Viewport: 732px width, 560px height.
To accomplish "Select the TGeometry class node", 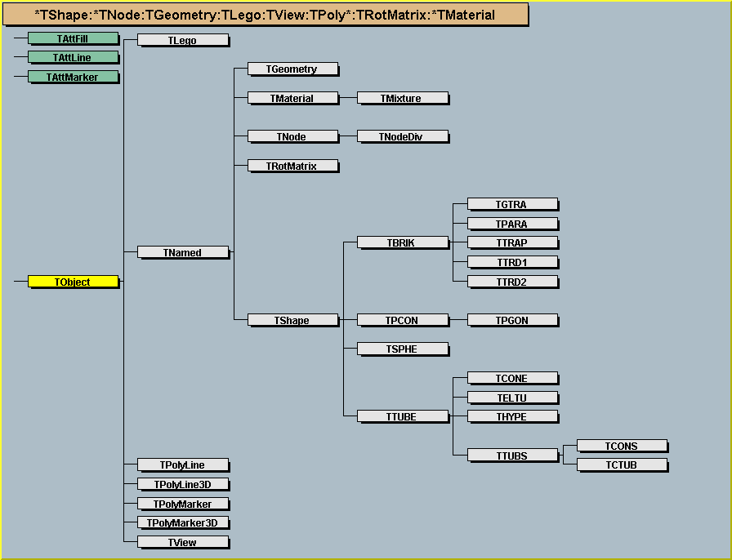I will tap(292, 69).
